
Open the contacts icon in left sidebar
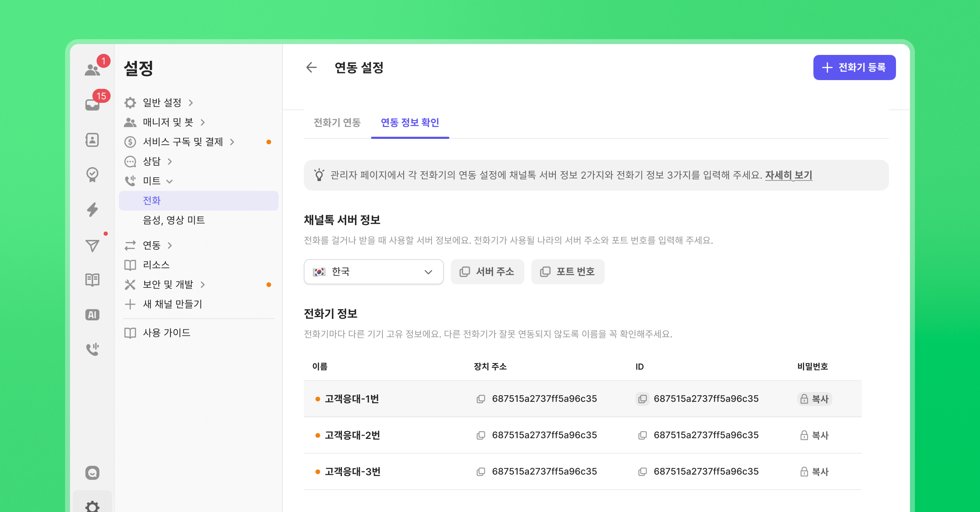tap(92, 140)
